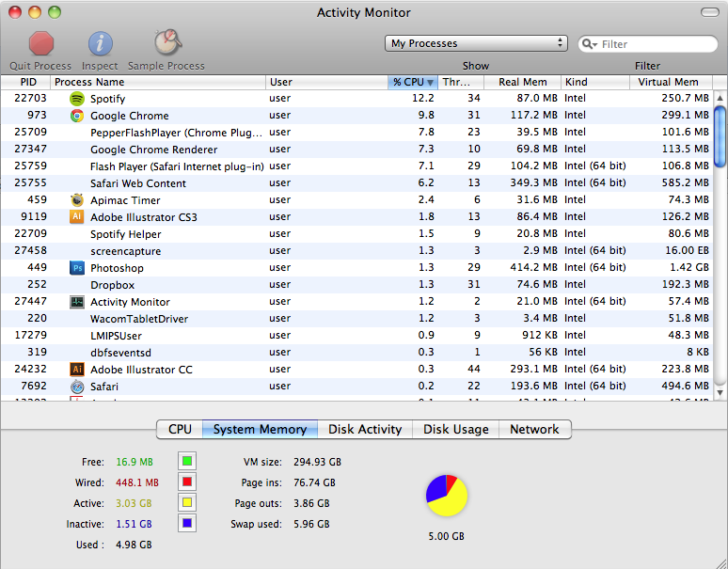Sort by the Threads column header
This screenshot has width=728, height=569.
[x=461, y=82]
